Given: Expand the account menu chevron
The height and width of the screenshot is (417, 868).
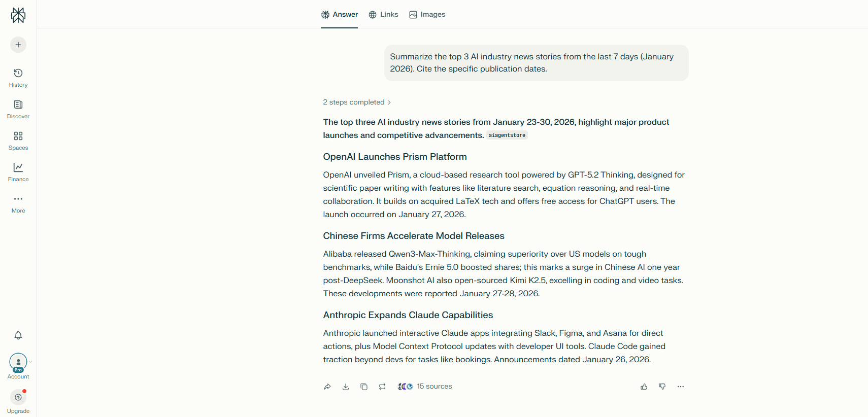Looking at the screenshot, I should coord(30,362).
